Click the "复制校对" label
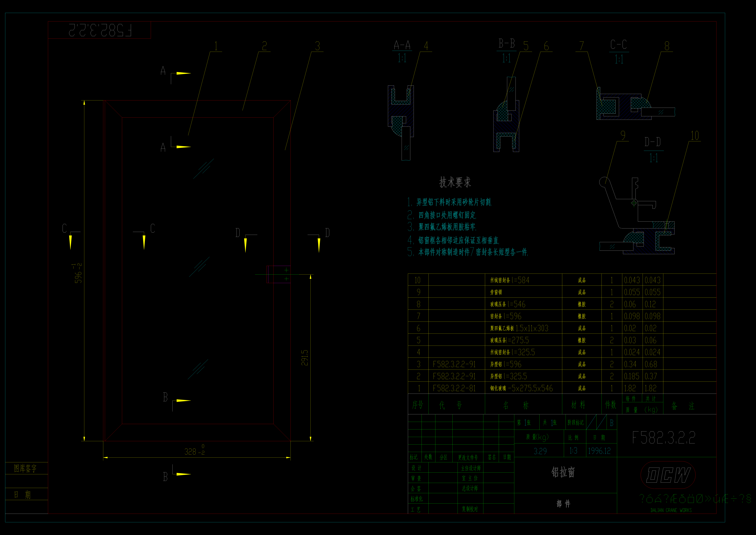Image resolution: width=756 pixels, height=535 pixels. pyautogui.click(x=470, y=509)
